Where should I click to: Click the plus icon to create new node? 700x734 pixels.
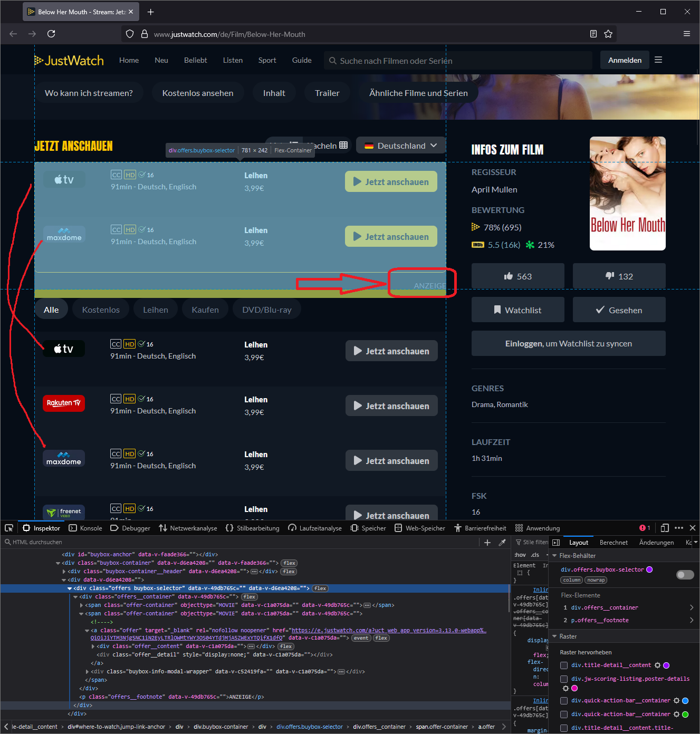487,542
